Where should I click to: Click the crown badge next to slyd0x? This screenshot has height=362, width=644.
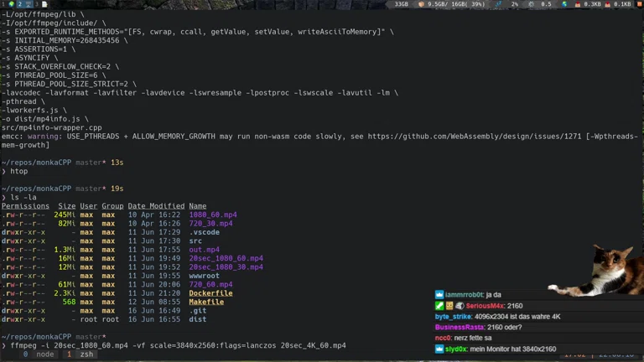click(439, 349)
